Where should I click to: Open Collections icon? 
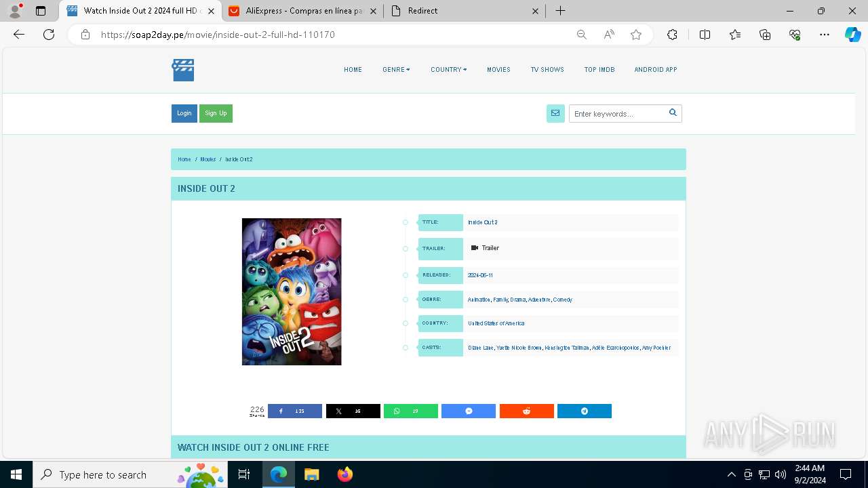[765, 35]
